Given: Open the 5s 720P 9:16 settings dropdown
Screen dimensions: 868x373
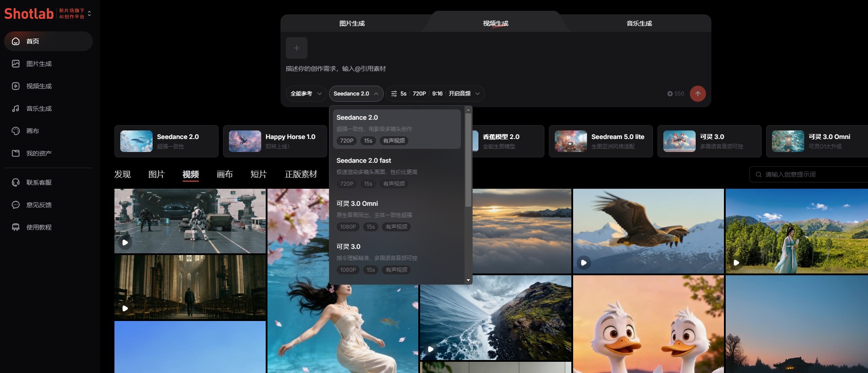Looking at the screenshot, I should [x=435, y=94].
